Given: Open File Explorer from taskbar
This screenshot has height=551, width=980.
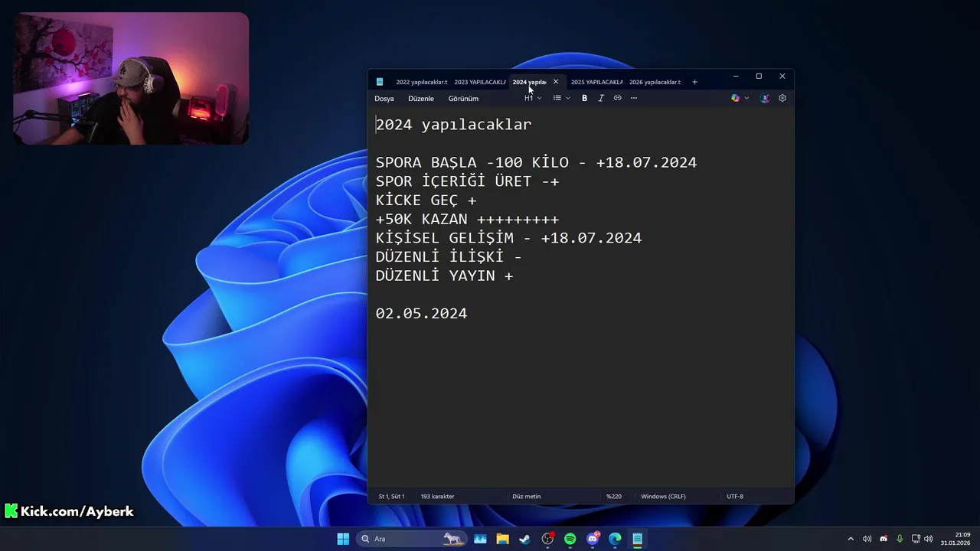Looking at the screenshot, I should pos(502,539).
